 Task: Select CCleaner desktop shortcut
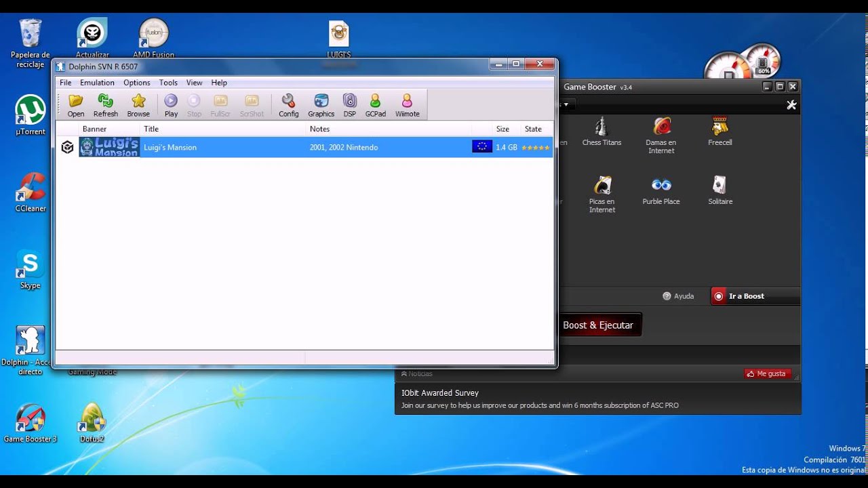[31, 192]
